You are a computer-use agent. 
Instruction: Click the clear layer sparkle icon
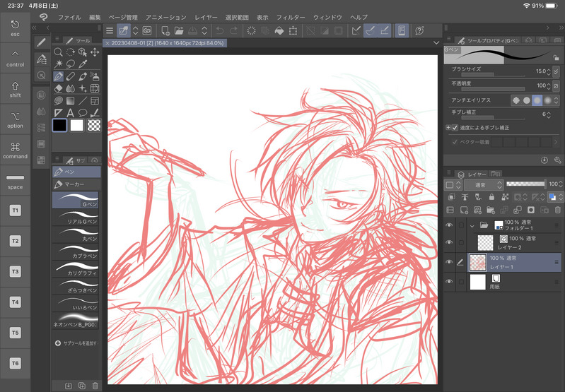pyautogui.click(x=251, y=31)
